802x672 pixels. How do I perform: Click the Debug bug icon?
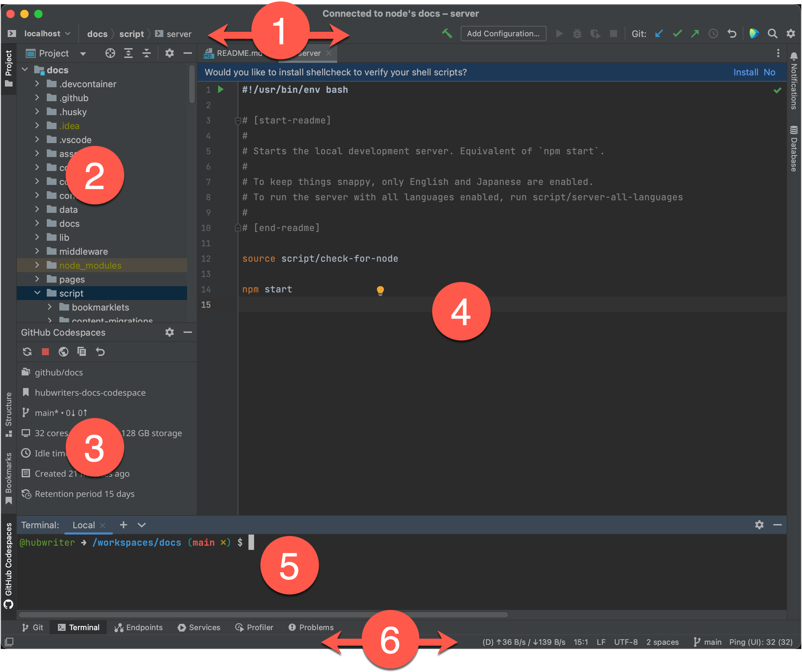577,33
